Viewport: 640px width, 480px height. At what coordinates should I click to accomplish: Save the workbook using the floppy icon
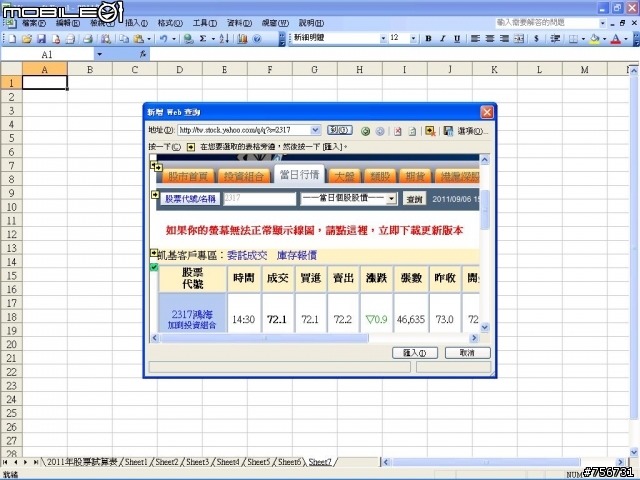point(41,39)
